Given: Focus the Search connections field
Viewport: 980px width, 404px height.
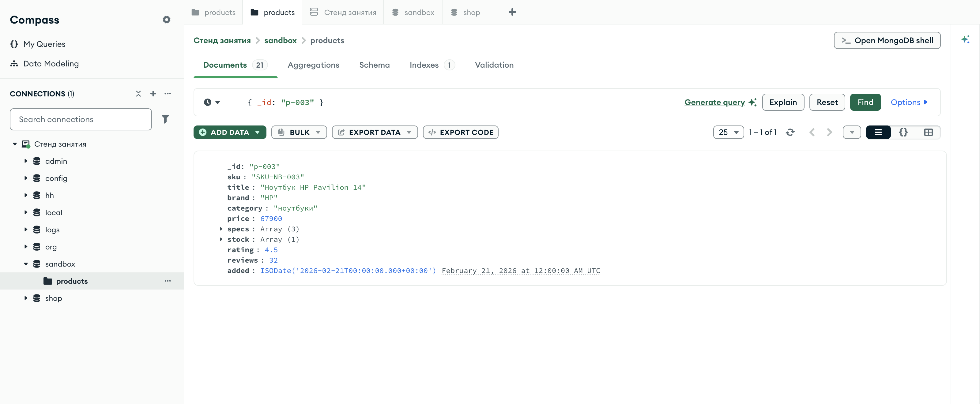Looking at the screenshot, I should coord(81,119).
